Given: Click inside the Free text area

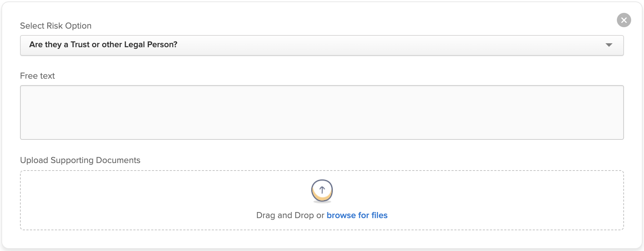Looking at the screenshot, I should (322, 112).
